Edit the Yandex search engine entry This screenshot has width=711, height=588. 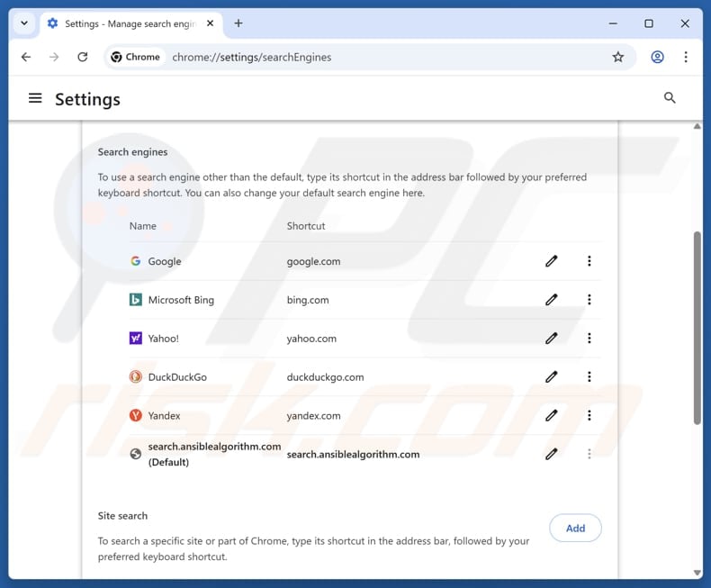tap(551, 415)
